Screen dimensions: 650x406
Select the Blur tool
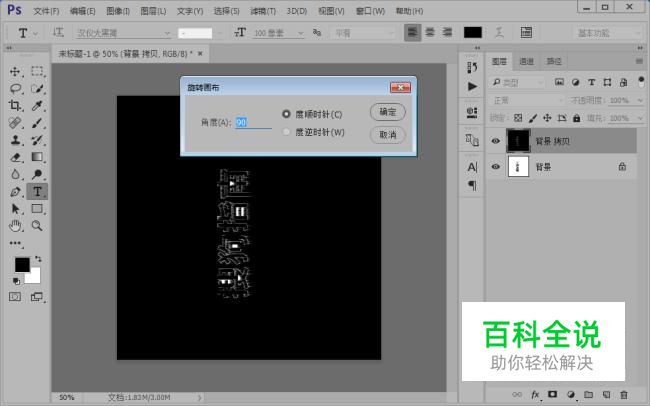(15, 174)
